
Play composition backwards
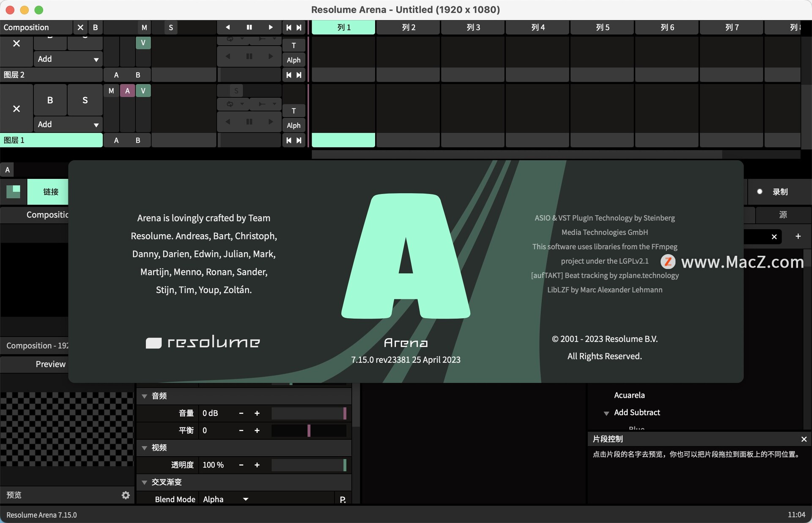[228, 27]
